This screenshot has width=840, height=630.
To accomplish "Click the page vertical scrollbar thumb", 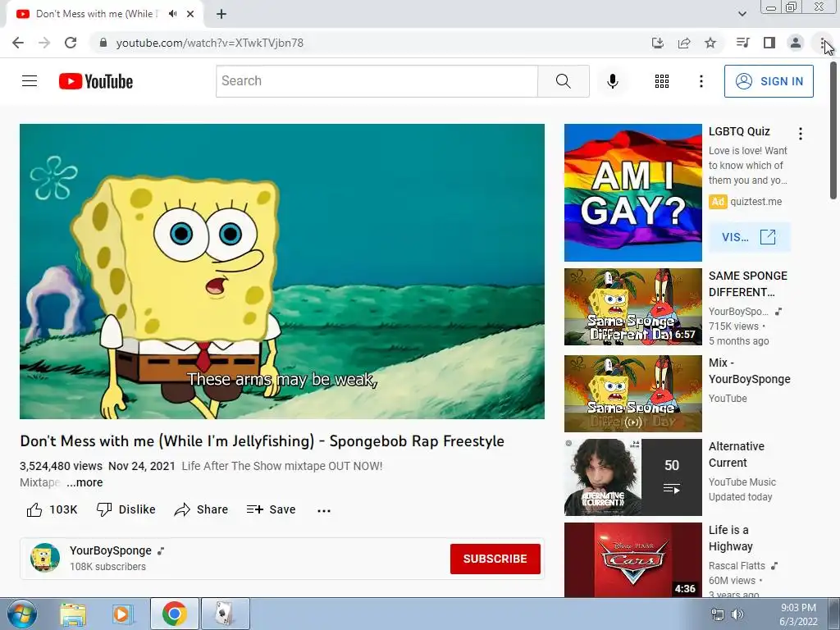I will point(834,130).
